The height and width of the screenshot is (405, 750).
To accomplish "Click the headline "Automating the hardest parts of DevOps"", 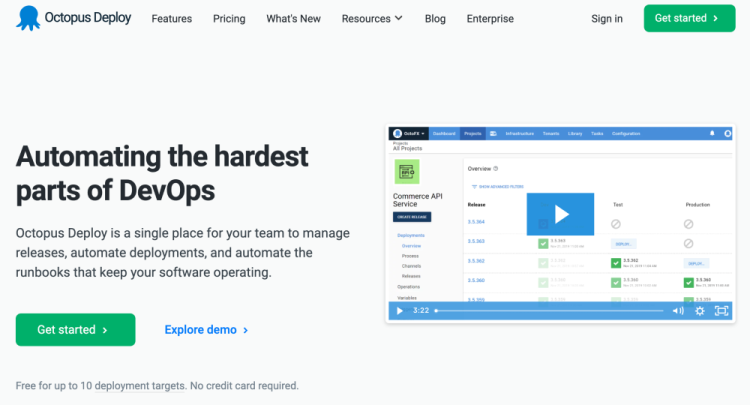I will point(162,174).
